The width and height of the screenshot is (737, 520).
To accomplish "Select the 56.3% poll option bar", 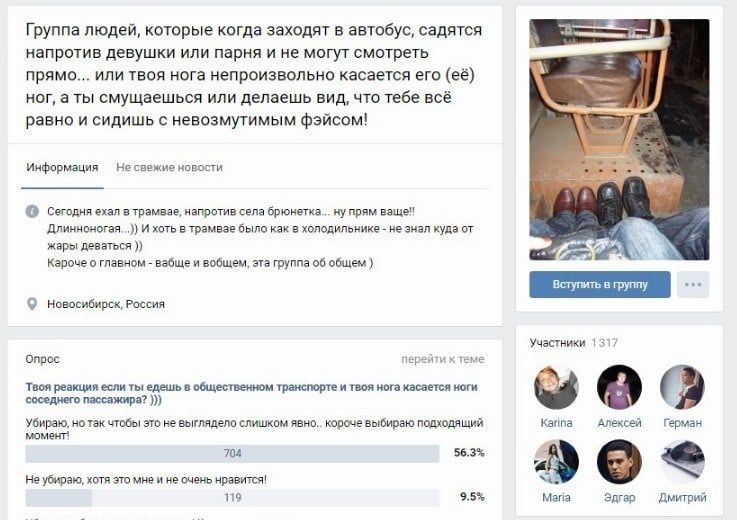I will pos(232,453).
